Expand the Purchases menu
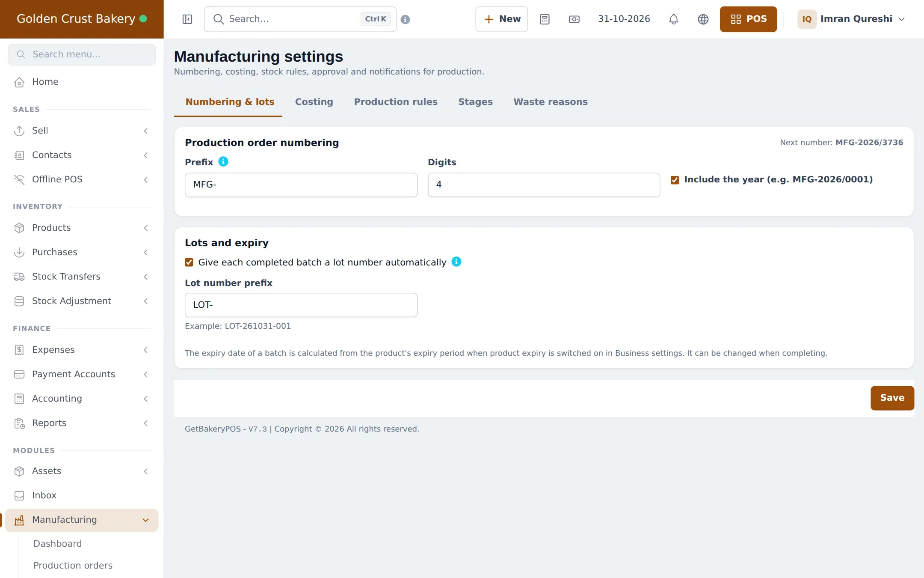The width and height of the screenshot is (924, 578). [82, 252]
